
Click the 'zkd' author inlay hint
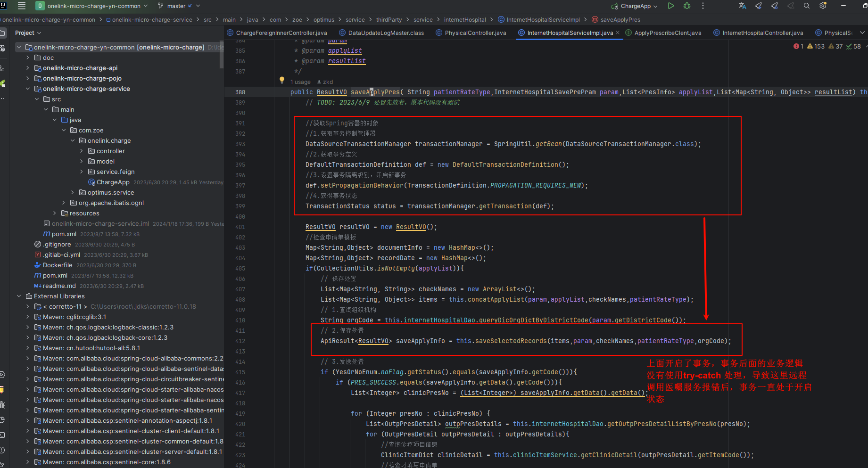pyautogui.click(x=325, y=82)
